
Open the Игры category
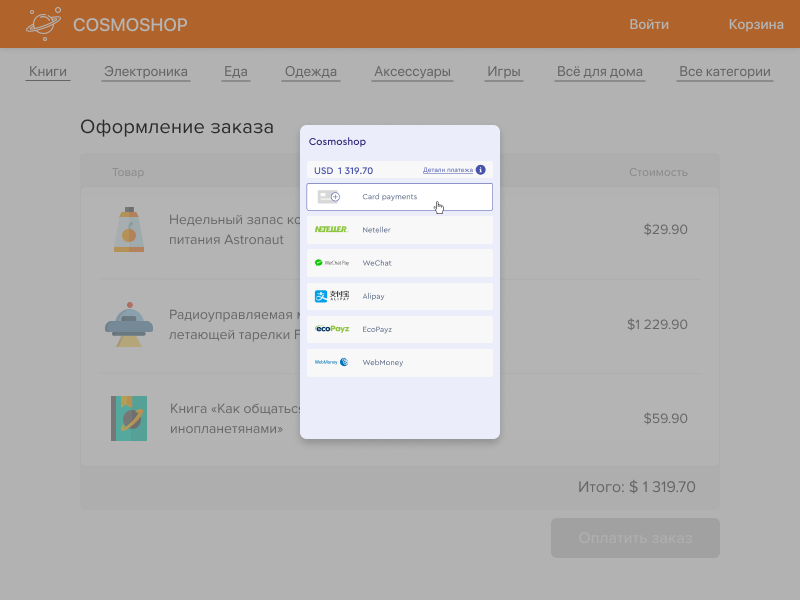tap(504, 71)
